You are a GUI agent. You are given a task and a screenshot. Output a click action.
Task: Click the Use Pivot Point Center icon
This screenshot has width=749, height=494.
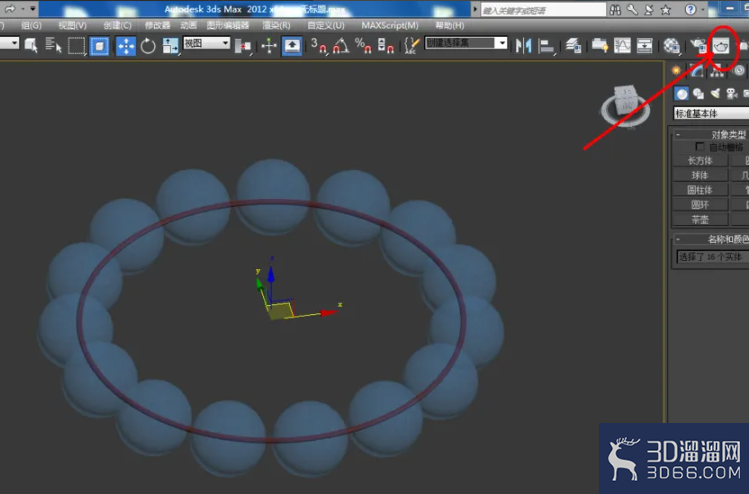point(244,46)
